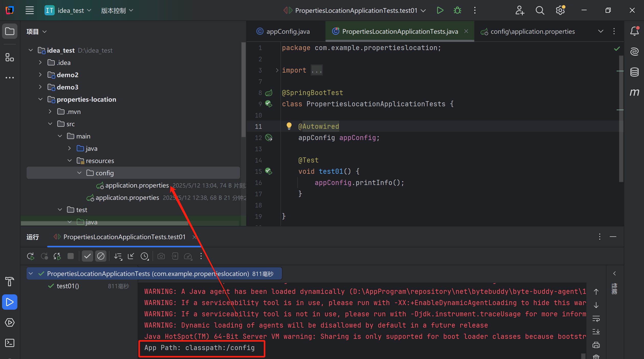Open the Maven tool window icon

pos(635,92)
